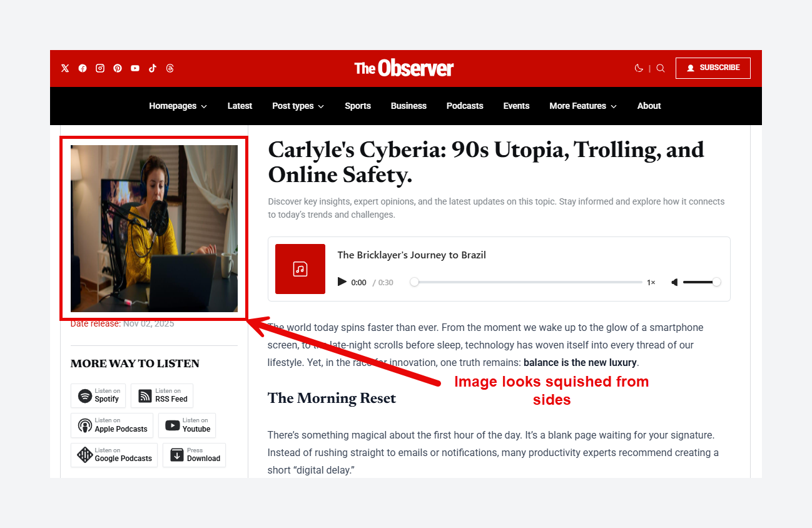
Task: Expand the Homepages dropdown menu
Action: [178, 106]
